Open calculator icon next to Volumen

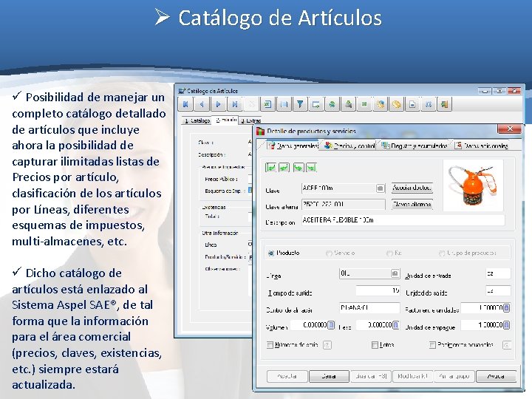[332, 325]
